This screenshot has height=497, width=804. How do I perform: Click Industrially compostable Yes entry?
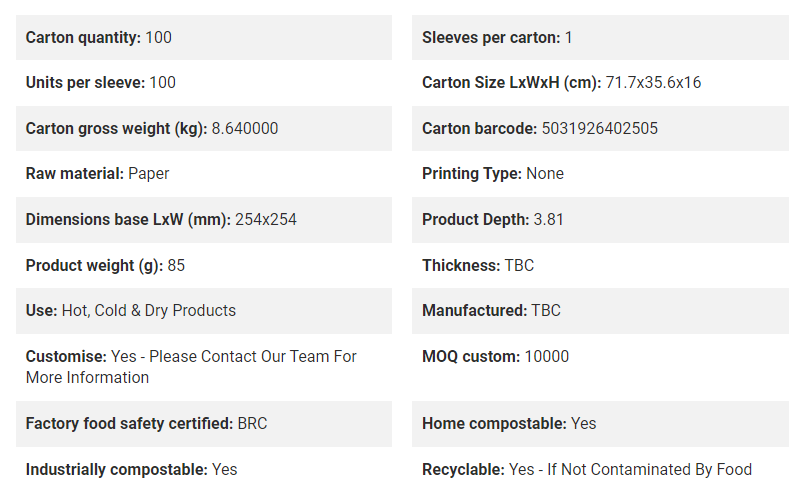coord(204,469)
